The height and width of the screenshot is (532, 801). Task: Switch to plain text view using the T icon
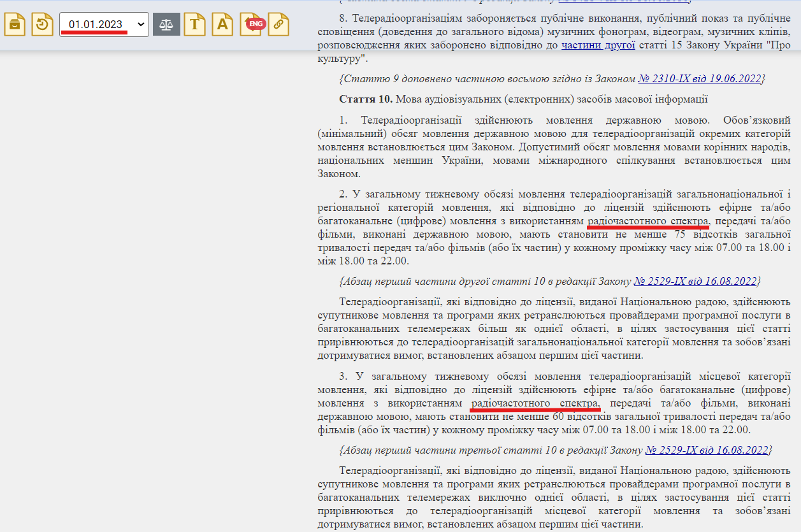click(x=195, y=24)
